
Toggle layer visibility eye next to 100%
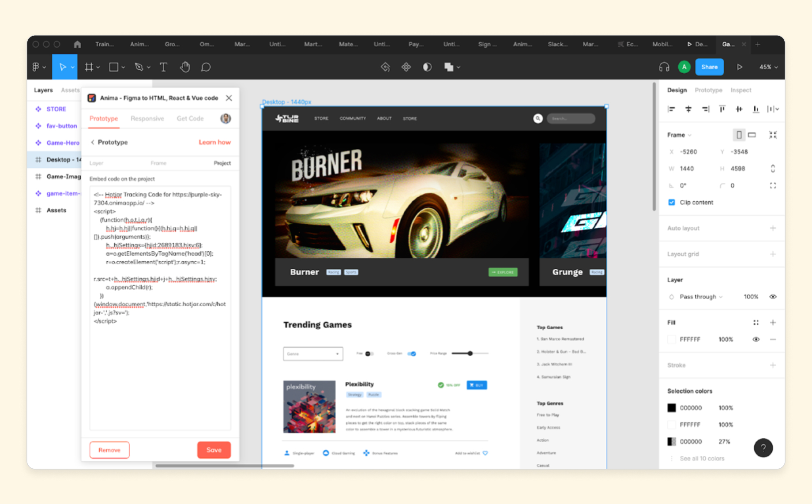click(773, 297)
